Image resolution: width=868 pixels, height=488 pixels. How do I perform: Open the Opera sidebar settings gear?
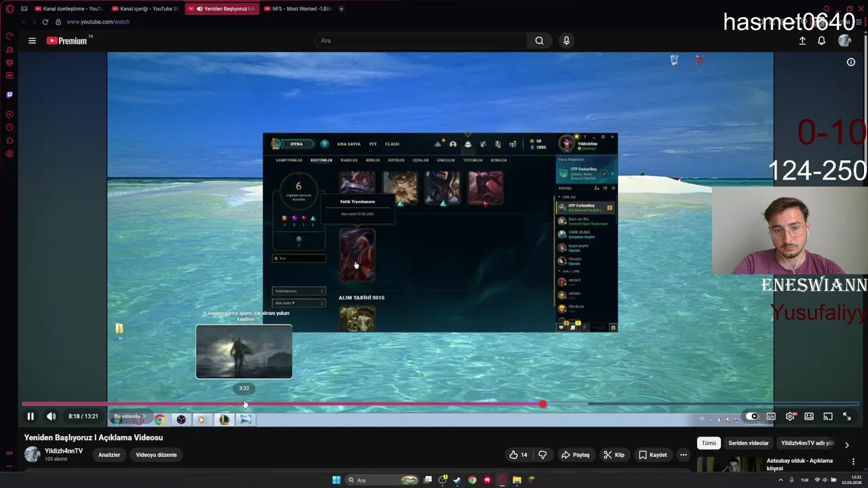click(9, 154)
